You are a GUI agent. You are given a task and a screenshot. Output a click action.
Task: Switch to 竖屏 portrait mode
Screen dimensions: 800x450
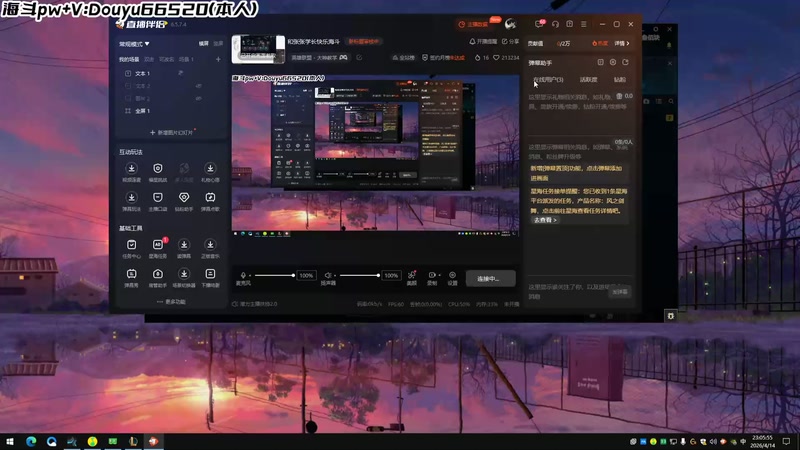point(218,44)
